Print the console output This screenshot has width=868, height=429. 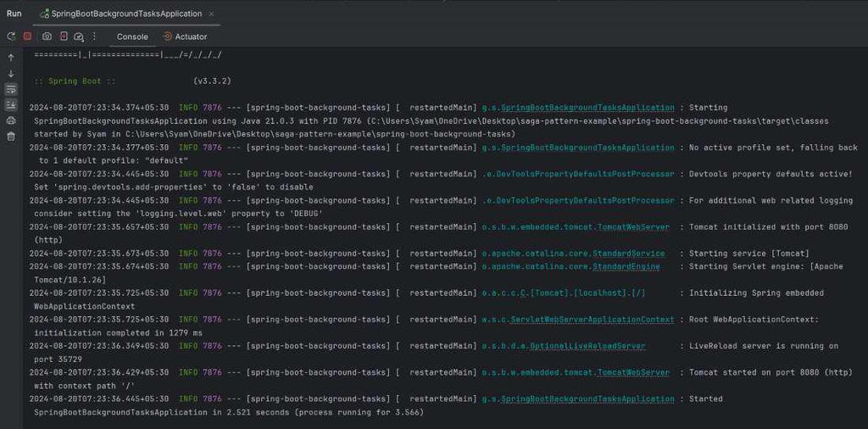11,120
